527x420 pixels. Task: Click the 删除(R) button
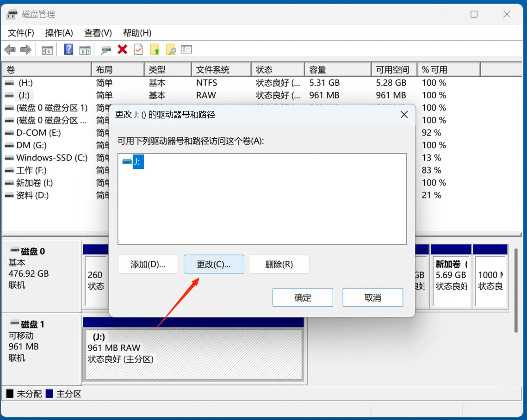[279, 264]
